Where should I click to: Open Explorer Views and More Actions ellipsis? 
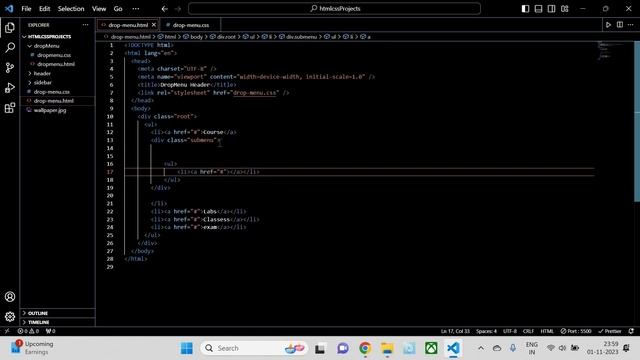(x=85, y=25)
